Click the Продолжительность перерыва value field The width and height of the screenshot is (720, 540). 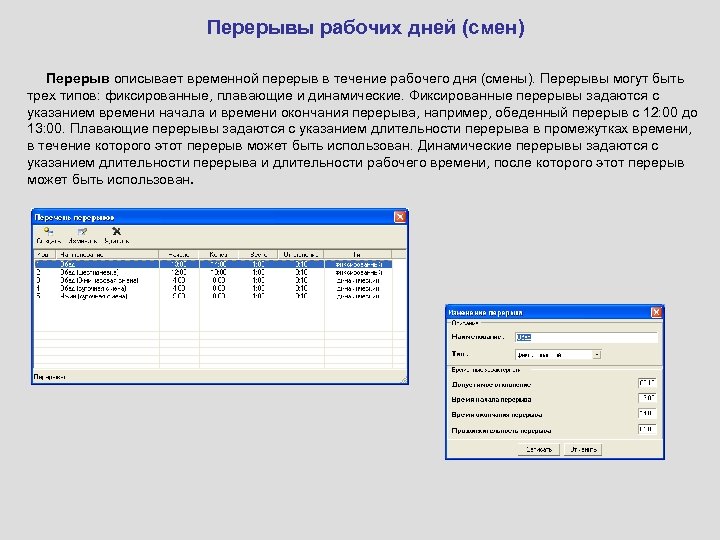[647, 429]
